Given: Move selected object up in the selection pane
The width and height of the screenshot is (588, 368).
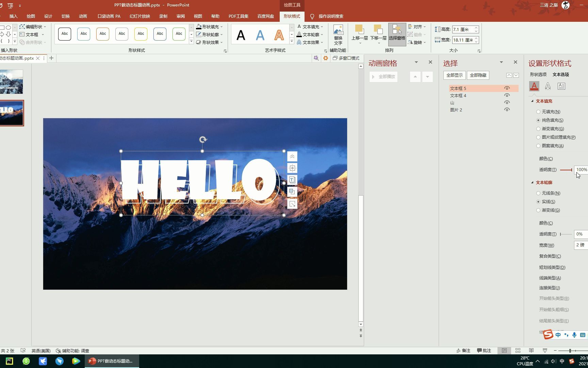Looking at the screenshot, I should point(509,75).
